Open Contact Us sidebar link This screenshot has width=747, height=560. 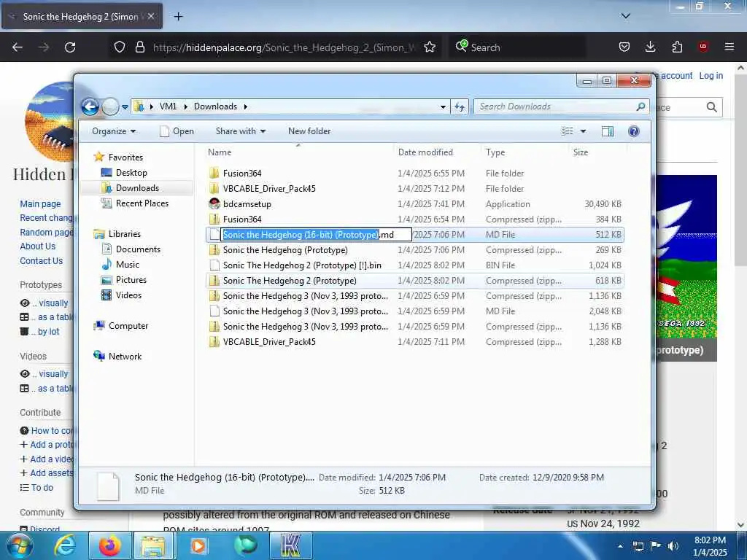41,260
